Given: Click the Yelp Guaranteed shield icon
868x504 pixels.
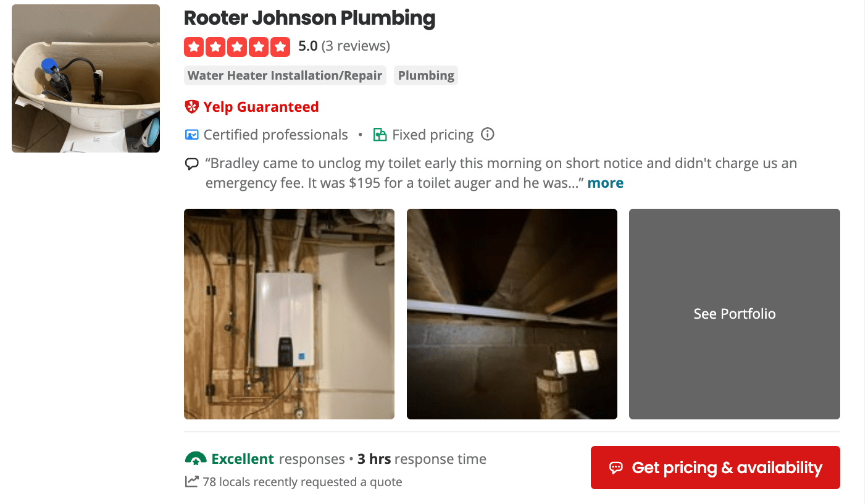Looking at the screenshot, I should (x=192, y=107).
